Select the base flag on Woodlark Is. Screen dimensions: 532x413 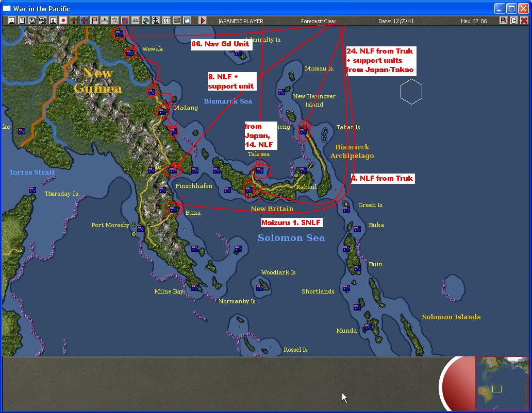pos(260,288)
